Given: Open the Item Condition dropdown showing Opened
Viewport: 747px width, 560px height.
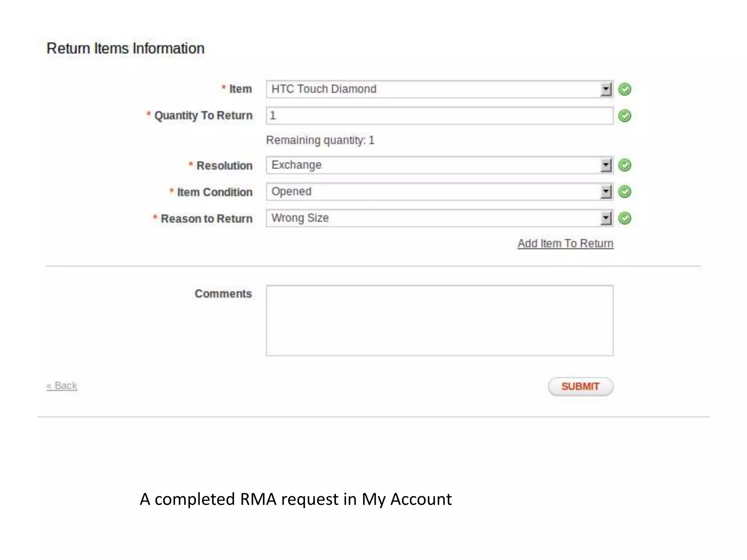Looking at the screenshot, I should [x=440, y=192].
